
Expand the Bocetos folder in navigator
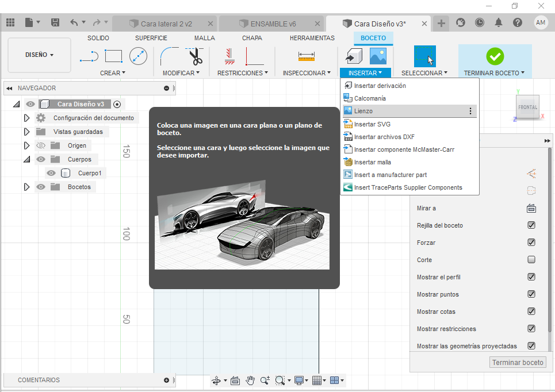[x=26, y=187]
